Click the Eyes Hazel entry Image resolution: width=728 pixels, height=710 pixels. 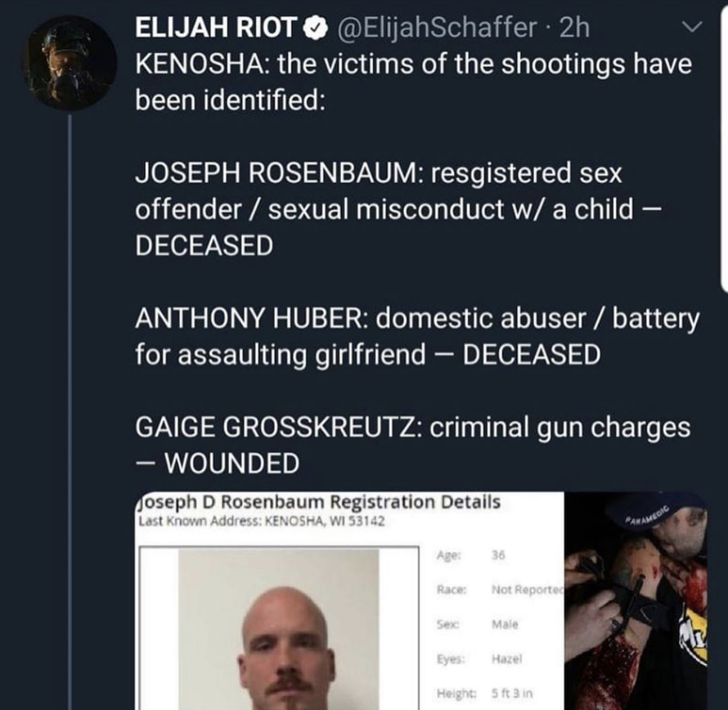point(479,659)
